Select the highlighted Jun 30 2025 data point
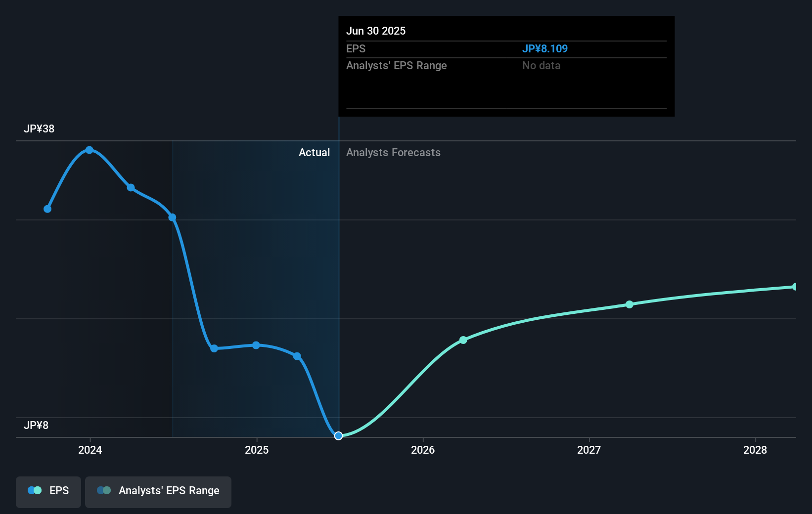812x514 pixels. pos(339,435)
